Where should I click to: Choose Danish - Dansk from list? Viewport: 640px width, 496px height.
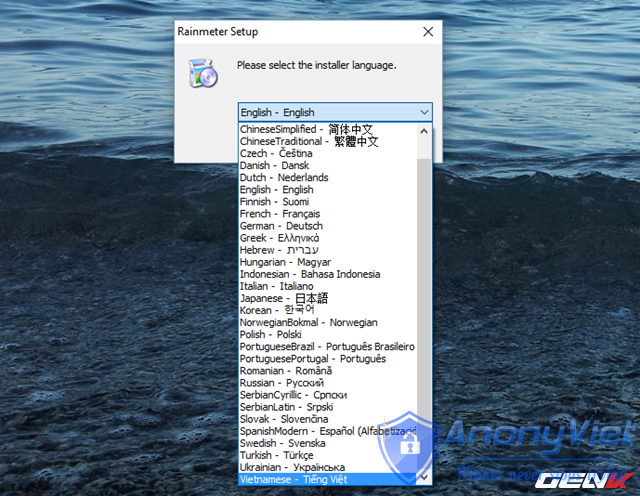[328, 165]
